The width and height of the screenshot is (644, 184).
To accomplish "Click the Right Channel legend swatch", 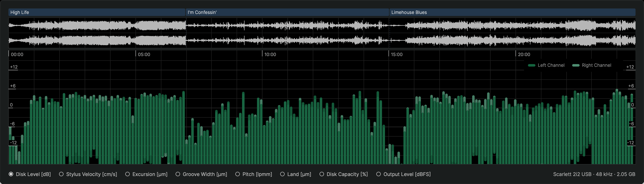I will coord(576,65).
